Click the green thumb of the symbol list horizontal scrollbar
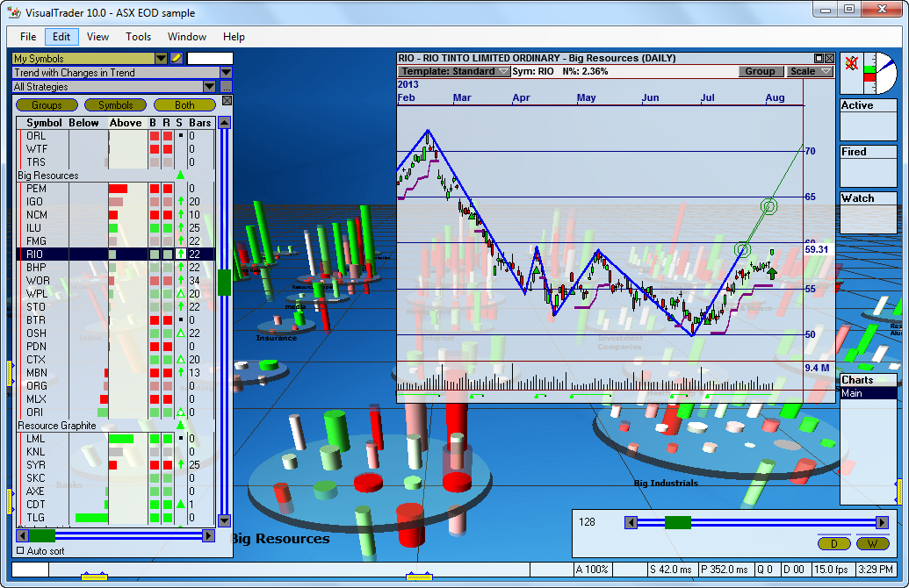This screenshot has height=588, width=909. 42,535
